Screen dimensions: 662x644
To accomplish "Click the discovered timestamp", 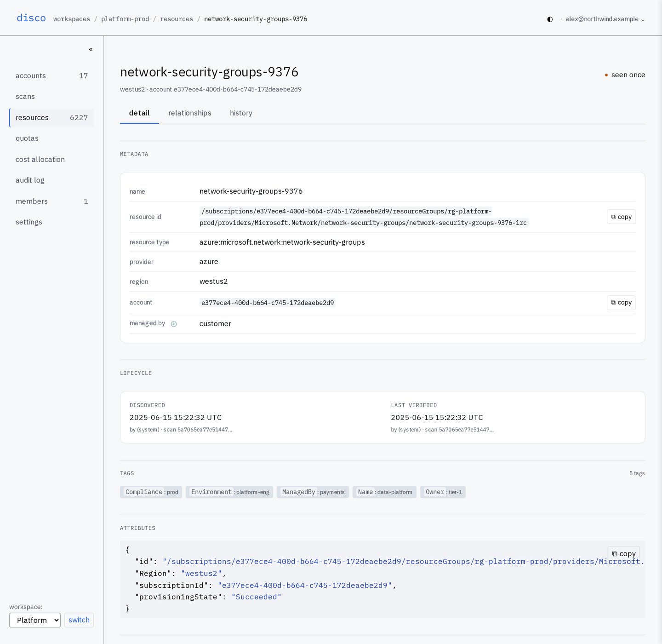I will point(176,418).
